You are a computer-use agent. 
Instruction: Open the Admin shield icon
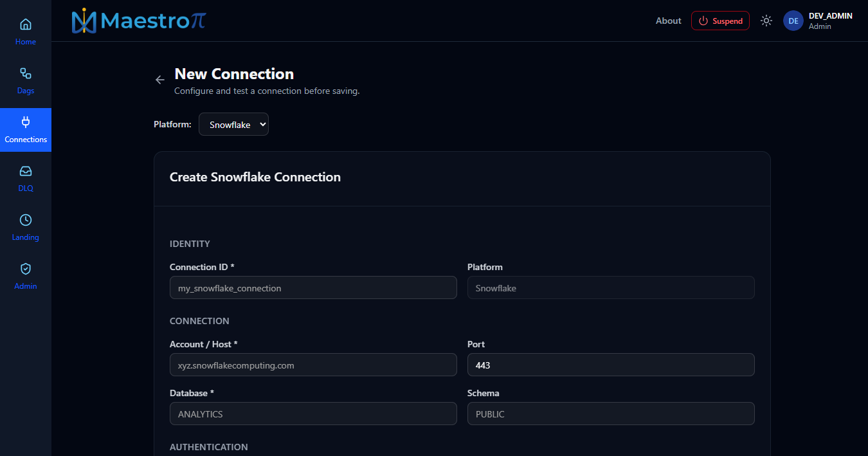[x=26, y=269]
